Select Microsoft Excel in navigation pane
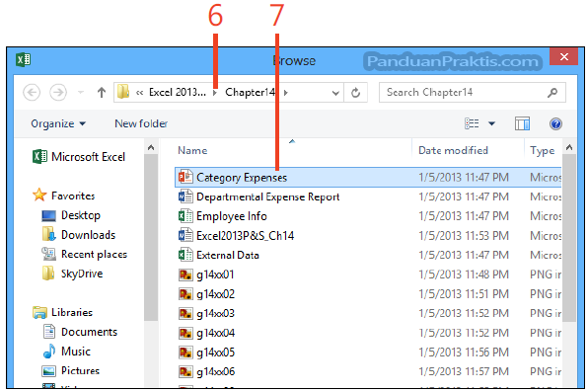The image size is (588, 392). click(79, 157)
